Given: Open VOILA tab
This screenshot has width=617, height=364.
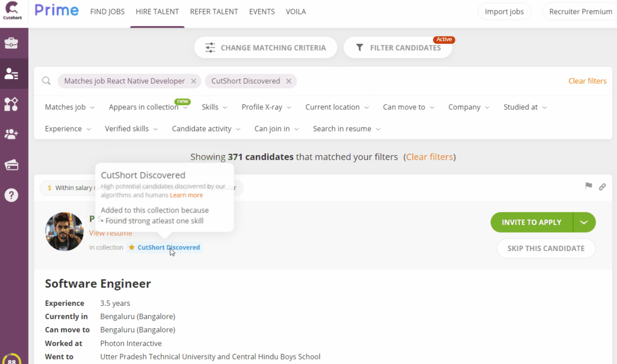Looking at the screenshot, I should tap(296, 12).
